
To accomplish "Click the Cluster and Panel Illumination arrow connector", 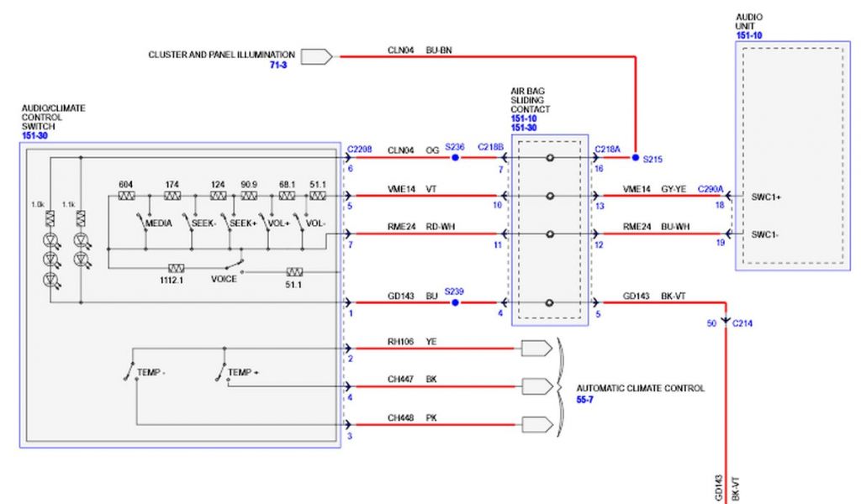I will coord(316,56).
